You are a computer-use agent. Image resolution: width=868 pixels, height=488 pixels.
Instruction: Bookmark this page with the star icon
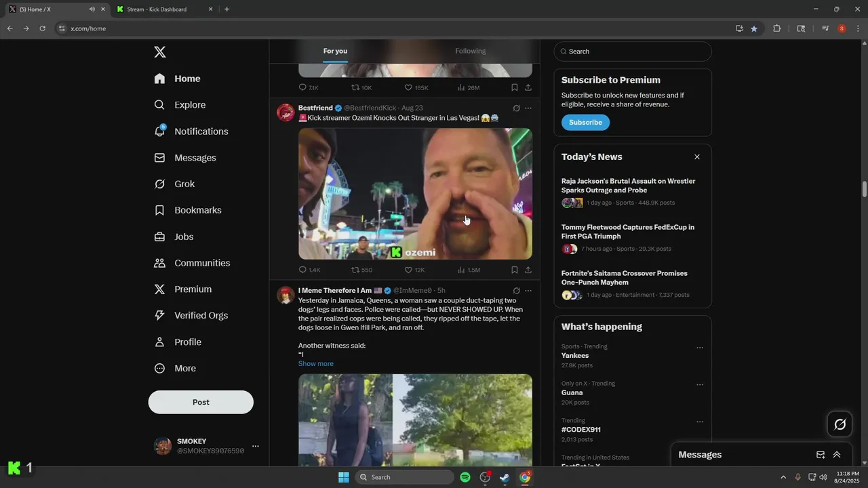click(754, 28)
